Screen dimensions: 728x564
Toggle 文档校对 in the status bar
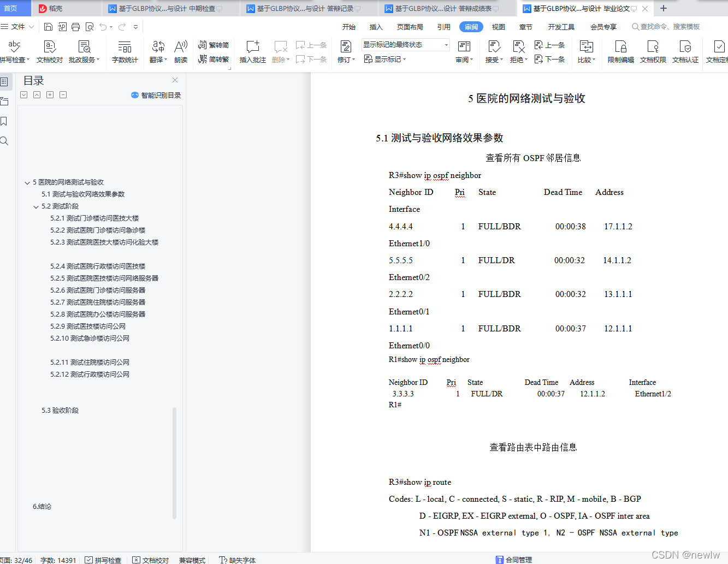click(x=151, y=560)
